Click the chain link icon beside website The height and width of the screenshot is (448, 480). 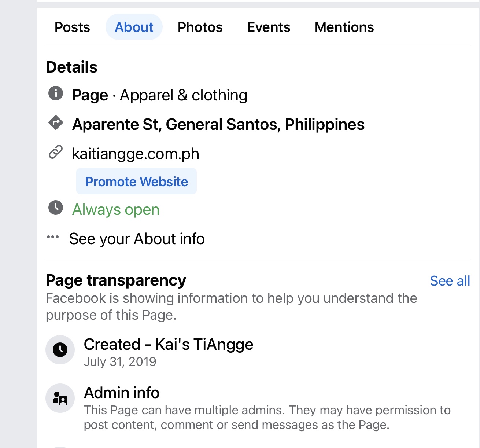(56, 152)
